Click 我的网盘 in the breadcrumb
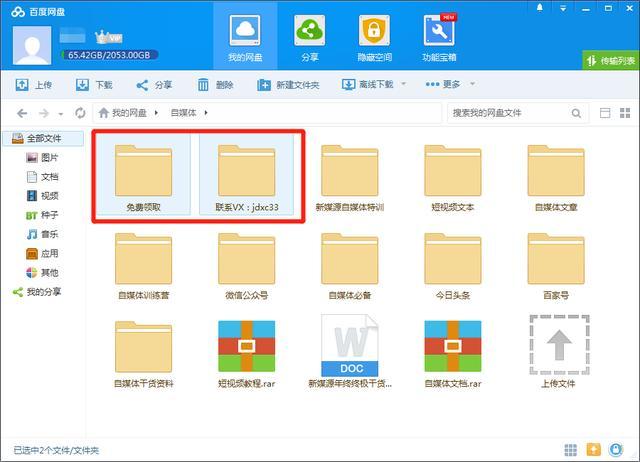Viewport: 640px width, 462px height. point(122,113)
